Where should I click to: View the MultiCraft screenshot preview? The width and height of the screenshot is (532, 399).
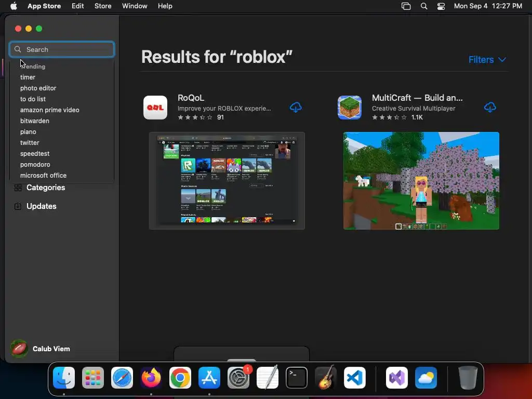(x=421, y=180)
